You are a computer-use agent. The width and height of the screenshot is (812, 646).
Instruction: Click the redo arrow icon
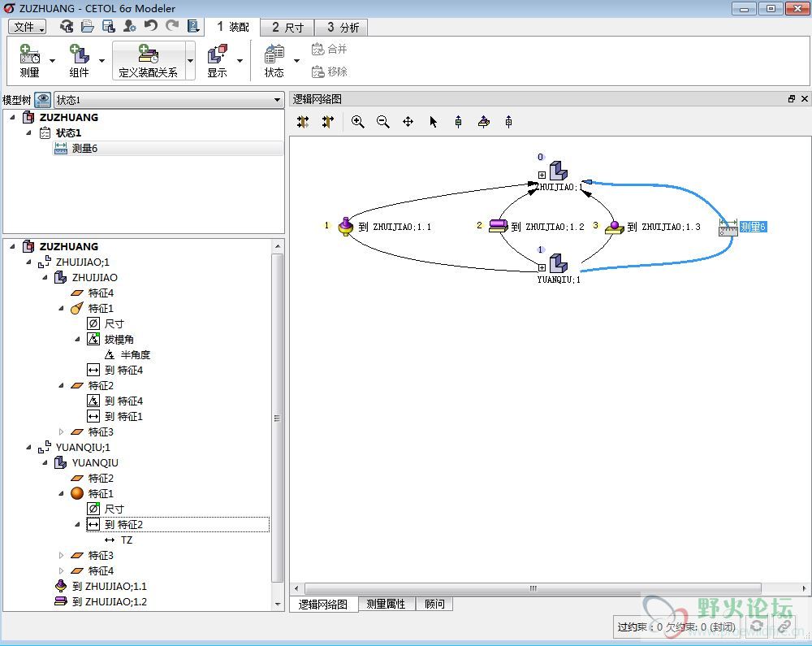[172, 26]
